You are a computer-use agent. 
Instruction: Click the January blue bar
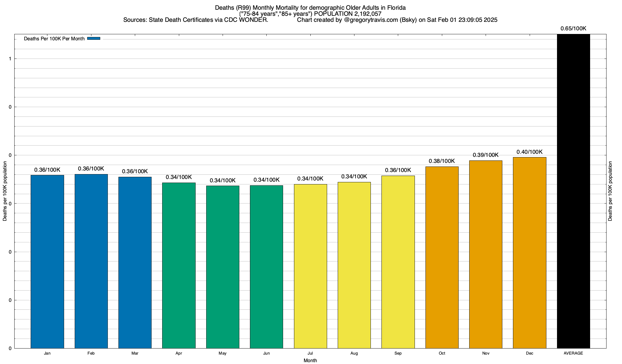(47, 261)
